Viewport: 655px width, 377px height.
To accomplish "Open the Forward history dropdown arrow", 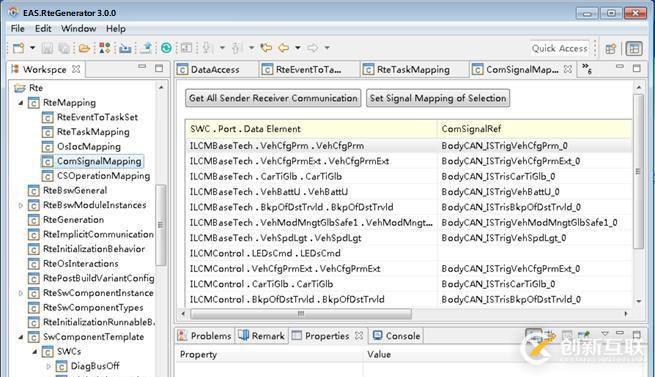I will coord(327,48).
